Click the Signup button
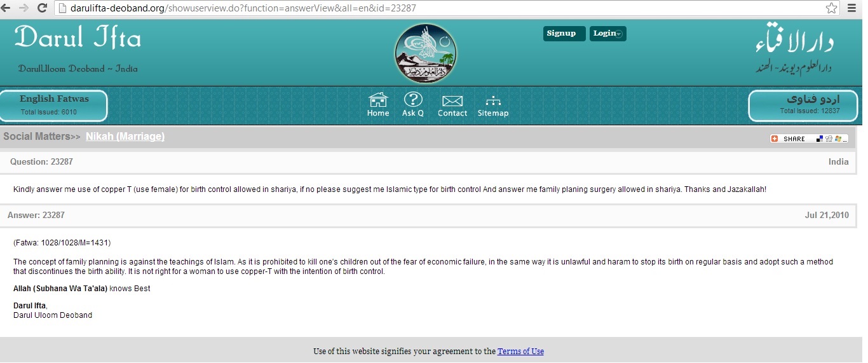Screen dimensions: 868x363 pos(562,34)
